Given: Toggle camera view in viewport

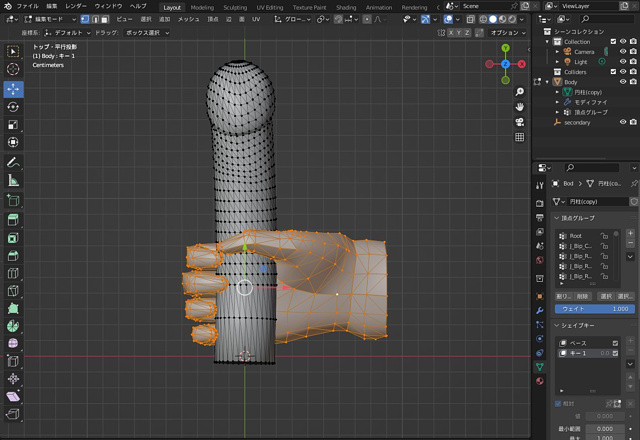Looking at the screenshot, I should (520, 121).
